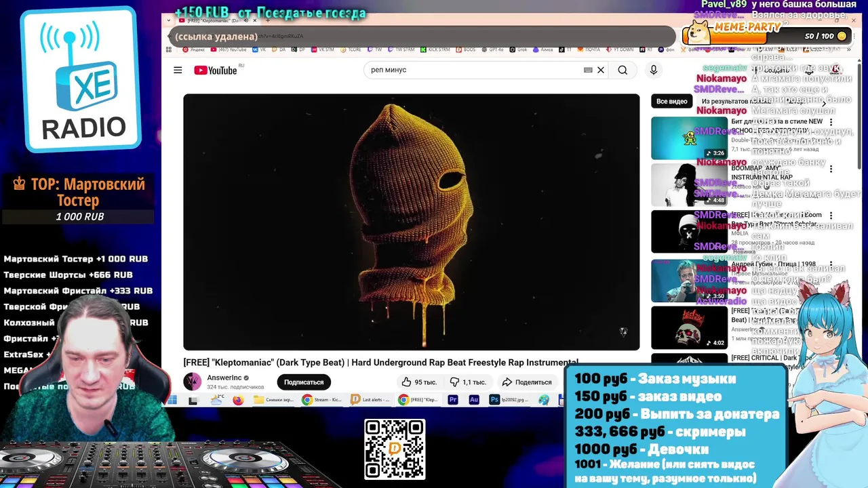The image size is (868, 488).
Task: Open the AnswerInc channel name link
Action: coord(224,378)
